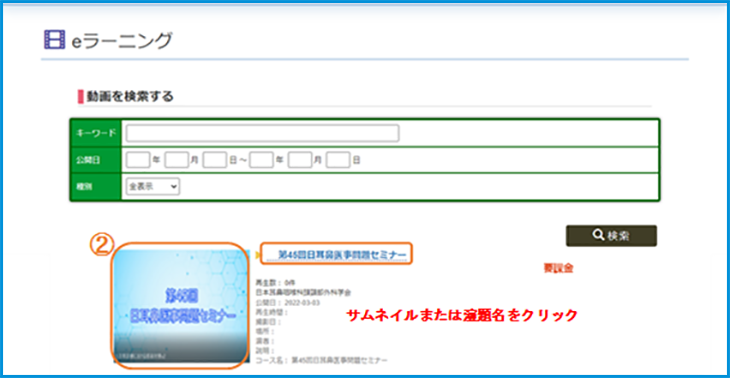Select the start month box in 公開日
This screenshot has height=378, width=730.
[x=176, y=160]
